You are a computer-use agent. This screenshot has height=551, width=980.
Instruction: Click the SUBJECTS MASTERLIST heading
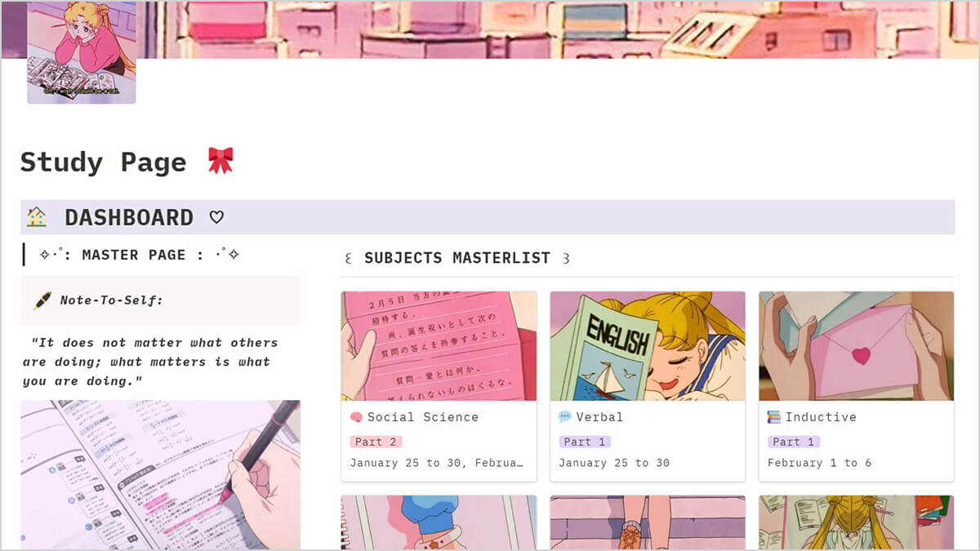[457, 258]
